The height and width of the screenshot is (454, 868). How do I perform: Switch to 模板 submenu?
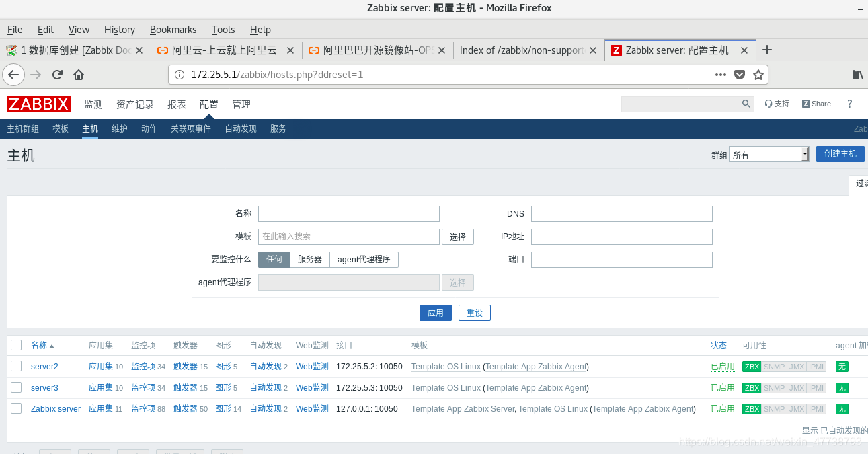tap(61, 128)
